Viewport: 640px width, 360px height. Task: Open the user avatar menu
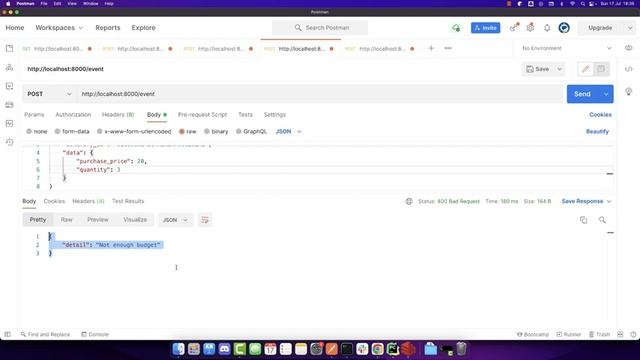[x=564, y=28]
